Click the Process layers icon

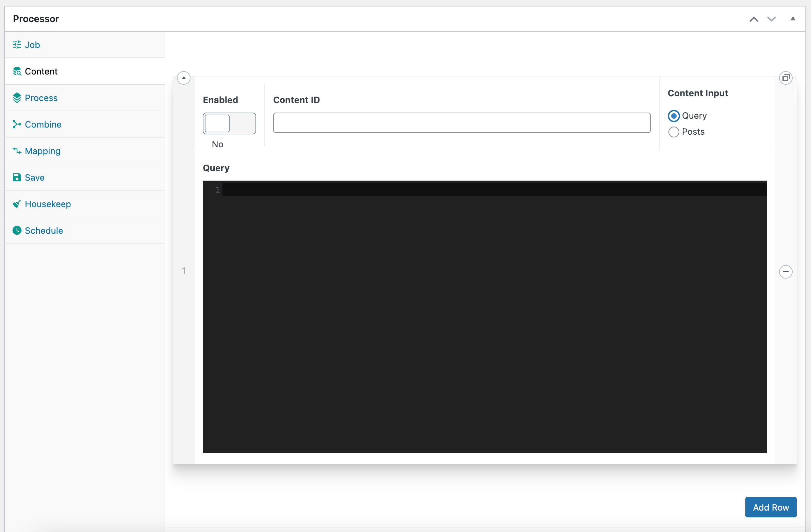tap(17, 98)
